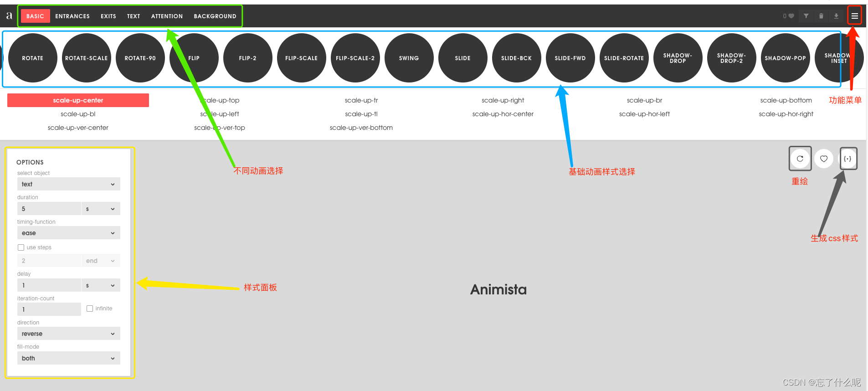The image size is (868, 391).
Task: Open the select object dropdown showing 'text'
Action: tap(69, 184)
